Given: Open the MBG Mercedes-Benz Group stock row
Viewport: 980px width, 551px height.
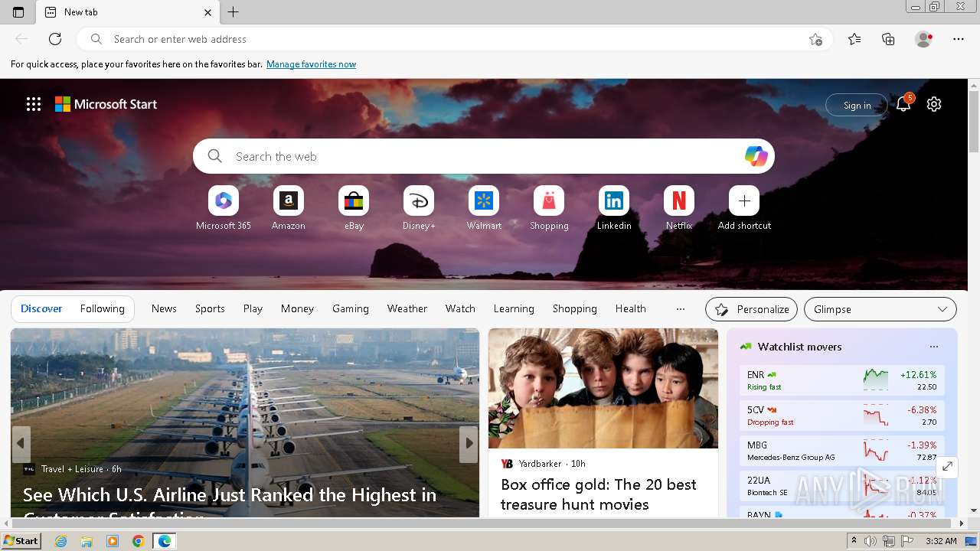Looking at the screenshot, I should 842,451.
